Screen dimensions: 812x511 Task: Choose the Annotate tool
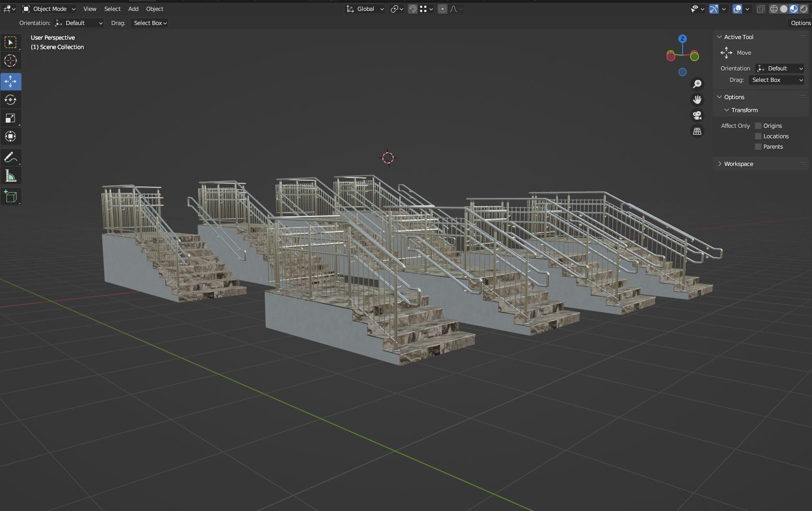coord(11,157)
